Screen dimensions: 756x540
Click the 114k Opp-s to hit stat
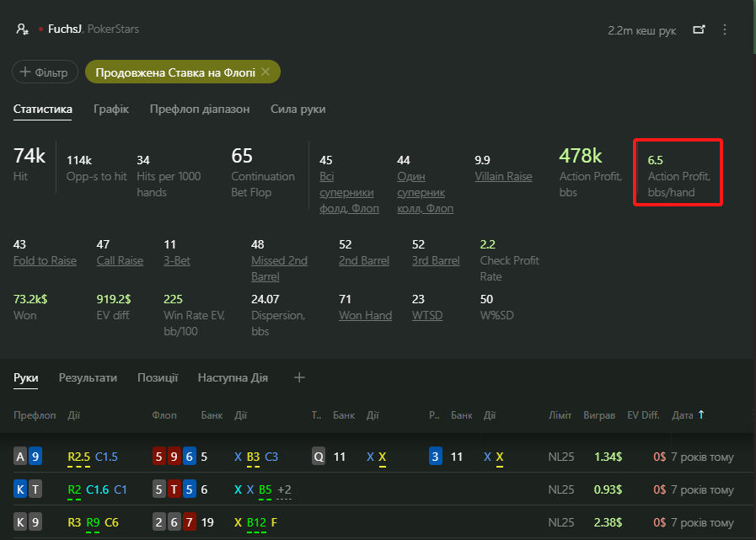click(96, 168)
